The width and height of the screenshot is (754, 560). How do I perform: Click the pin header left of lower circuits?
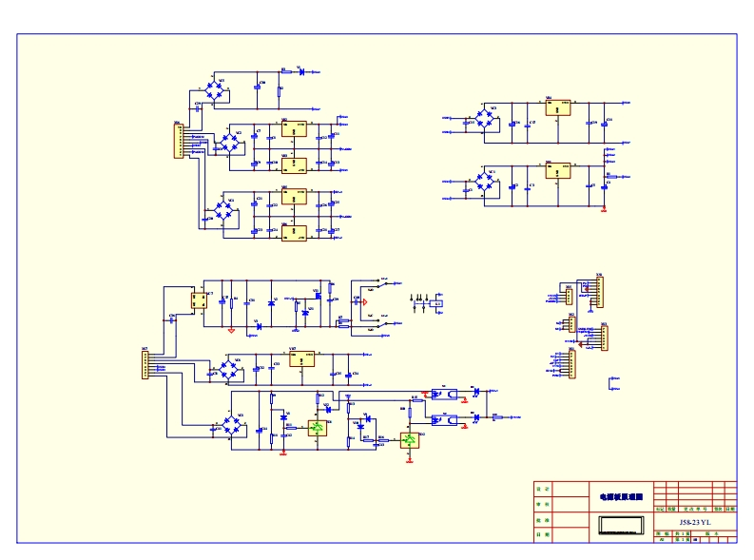[145, 365]
